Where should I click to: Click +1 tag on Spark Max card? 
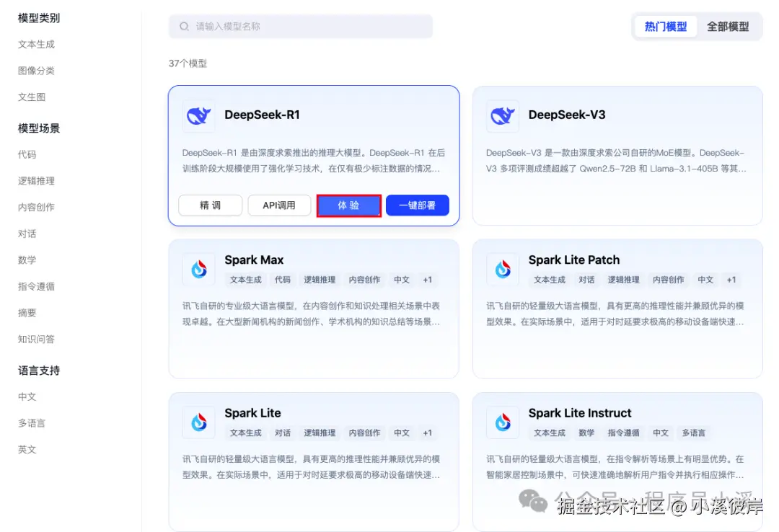click(x=427, y=280)
